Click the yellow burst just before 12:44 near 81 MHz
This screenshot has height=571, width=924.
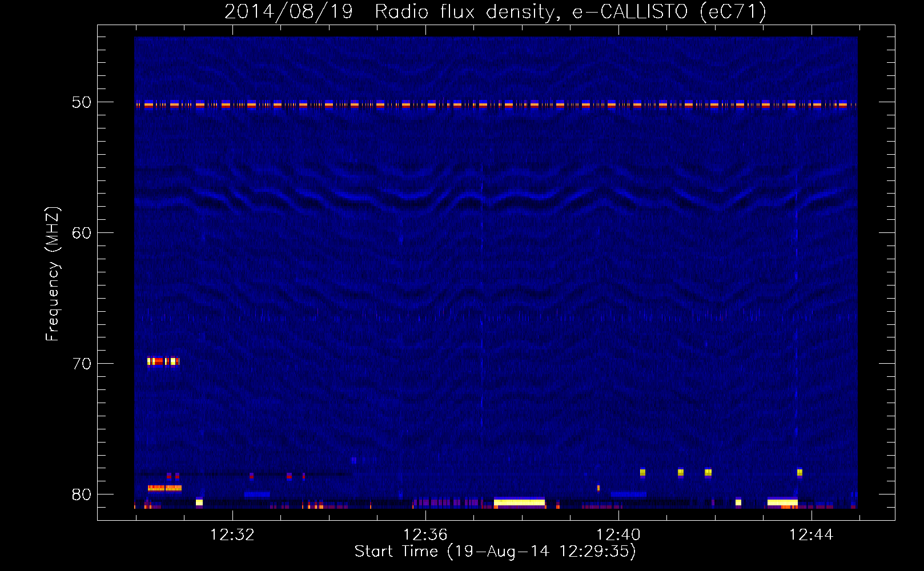pos(782,502)
